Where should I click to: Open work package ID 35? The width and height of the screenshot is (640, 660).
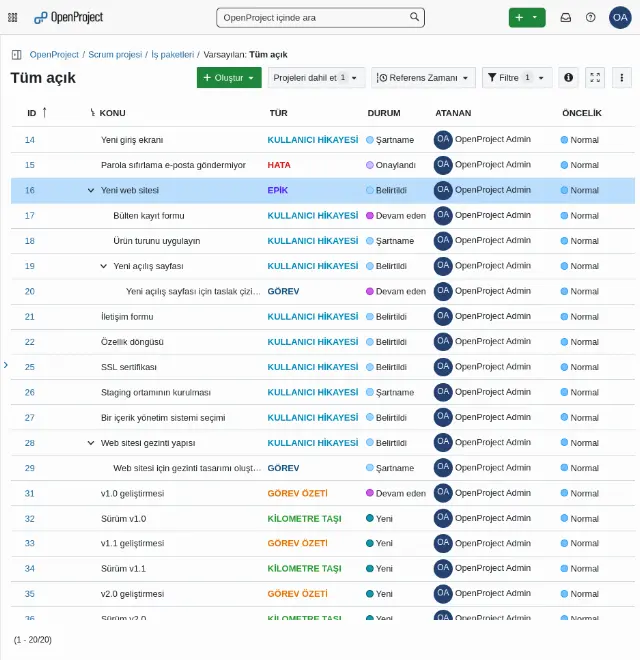pyautogui.click(x=29, y=594)
